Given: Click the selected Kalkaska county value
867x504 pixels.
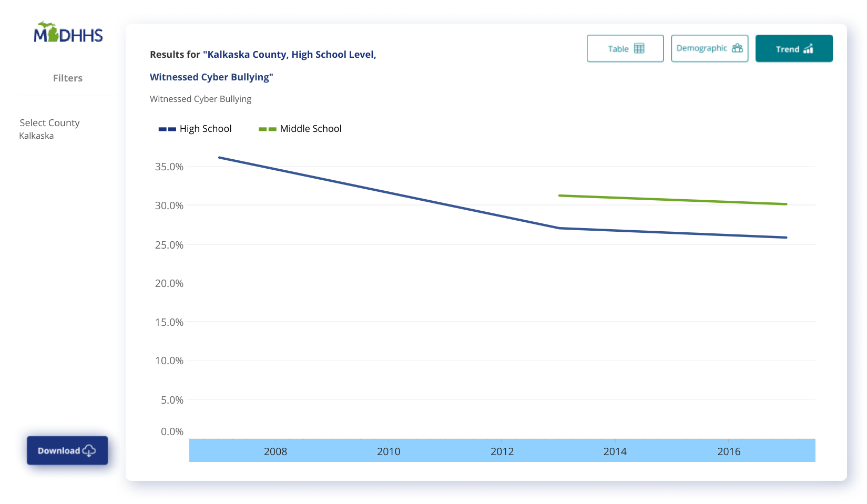Looking at the screenshot, I should (36, 136).
